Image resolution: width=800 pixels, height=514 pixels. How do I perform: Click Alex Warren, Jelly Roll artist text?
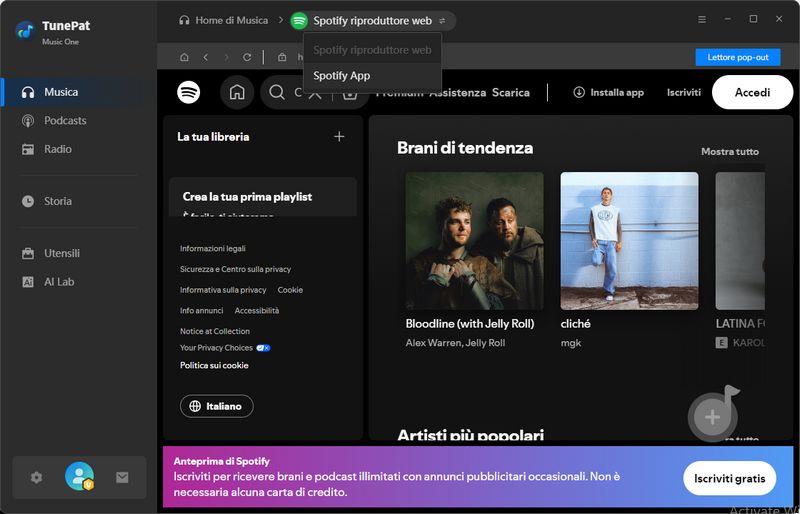pyautogui.click(x=455, y=343)
